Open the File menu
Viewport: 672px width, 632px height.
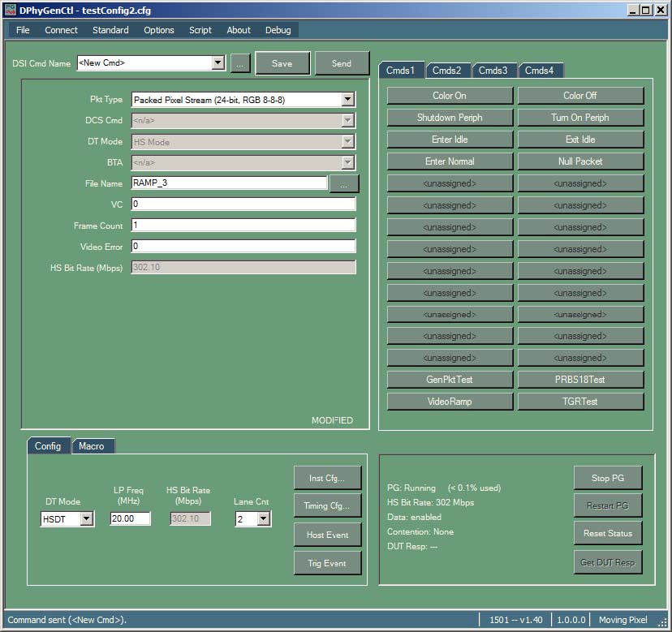[x=23, y=30]
